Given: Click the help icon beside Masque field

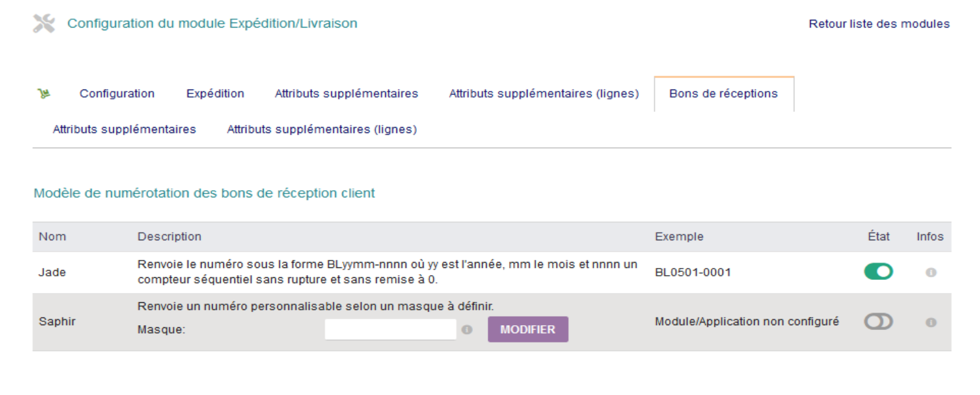Looking at the screenshot, I should [467, 330].
